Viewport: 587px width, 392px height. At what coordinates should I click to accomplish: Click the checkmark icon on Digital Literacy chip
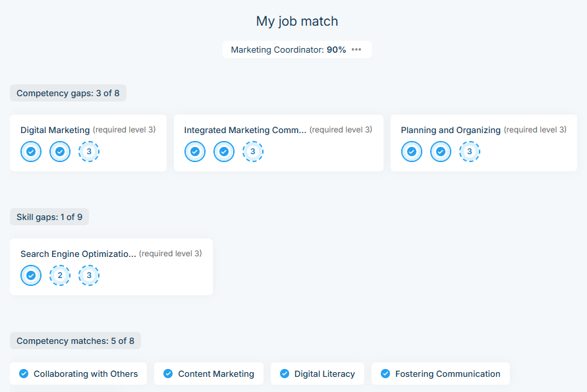pos(285,374)
